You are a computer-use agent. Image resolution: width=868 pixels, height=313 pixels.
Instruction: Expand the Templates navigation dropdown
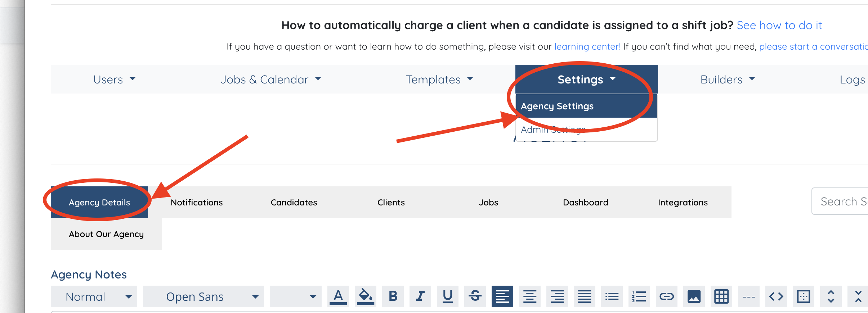(x=439, y=79)
